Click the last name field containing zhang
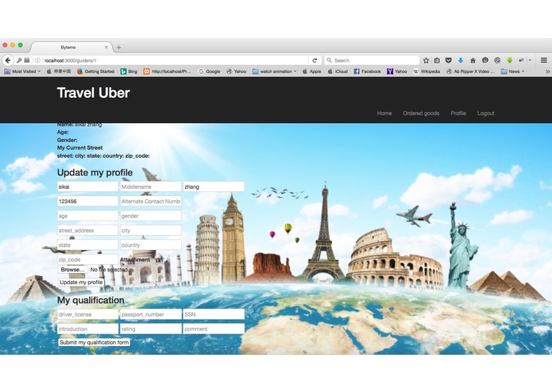 [x=214, y=186]
